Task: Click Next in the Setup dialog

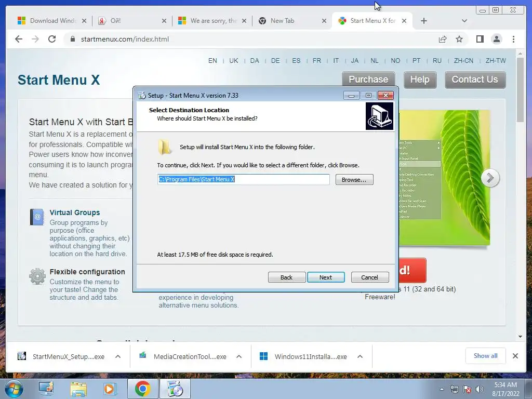Action: pyautogui.click(x=326, y=277)
